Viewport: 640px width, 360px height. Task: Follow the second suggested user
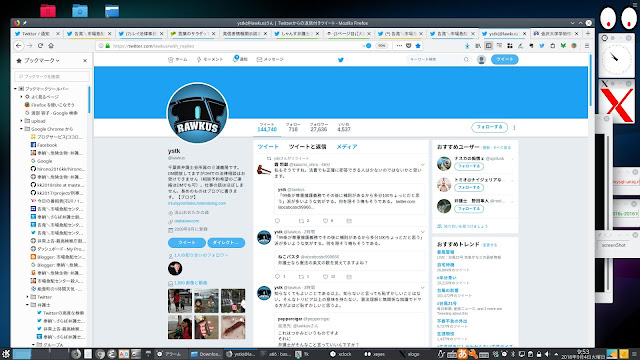point(469,188)
